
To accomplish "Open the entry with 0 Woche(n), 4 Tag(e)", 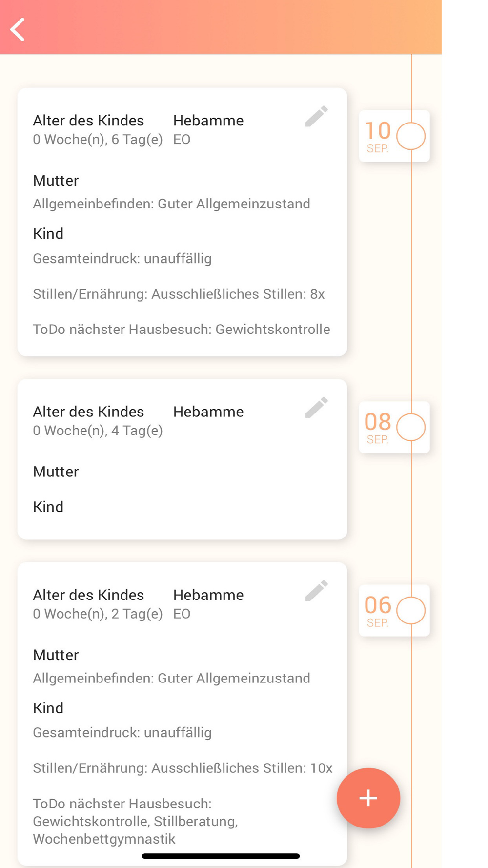I will pyautogui.click(x=98, y=431).
